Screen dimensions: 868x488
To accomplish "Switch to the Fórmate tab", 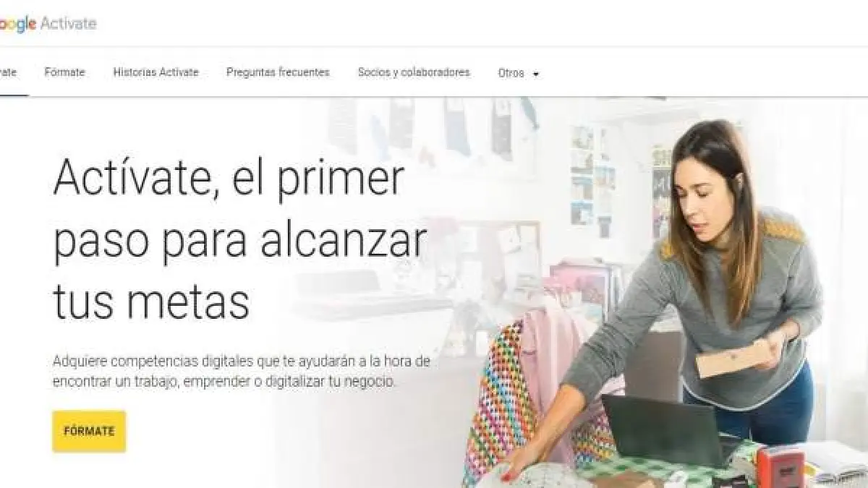I will (64, 72).
